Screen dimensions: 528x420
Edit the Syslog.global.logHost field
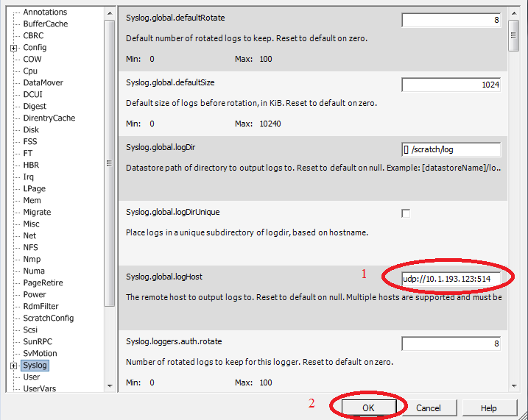click(x=451, y=279)
